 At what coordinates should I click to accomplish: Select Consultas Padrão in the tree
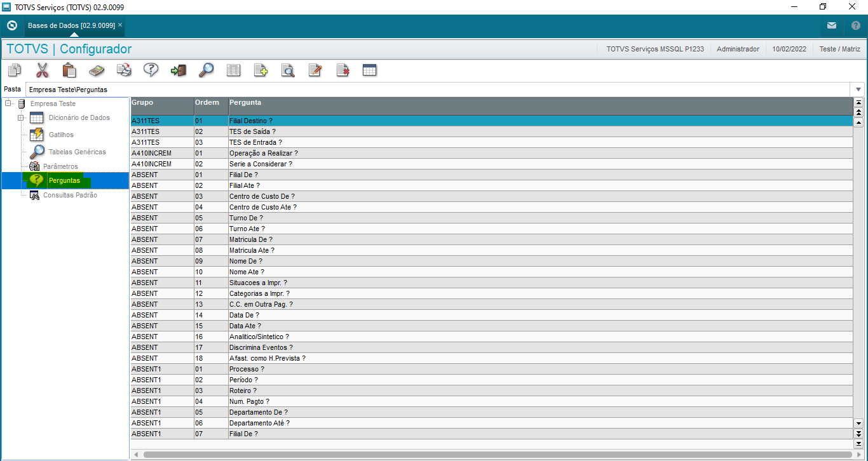pos(70,195)
